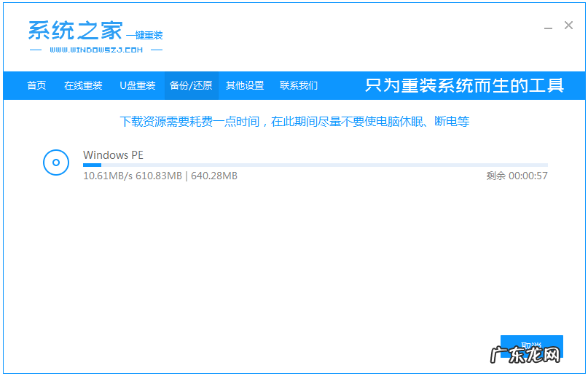Select the U盘重装 tab
This screenshot has height=376, width=588.
(137, 85)
